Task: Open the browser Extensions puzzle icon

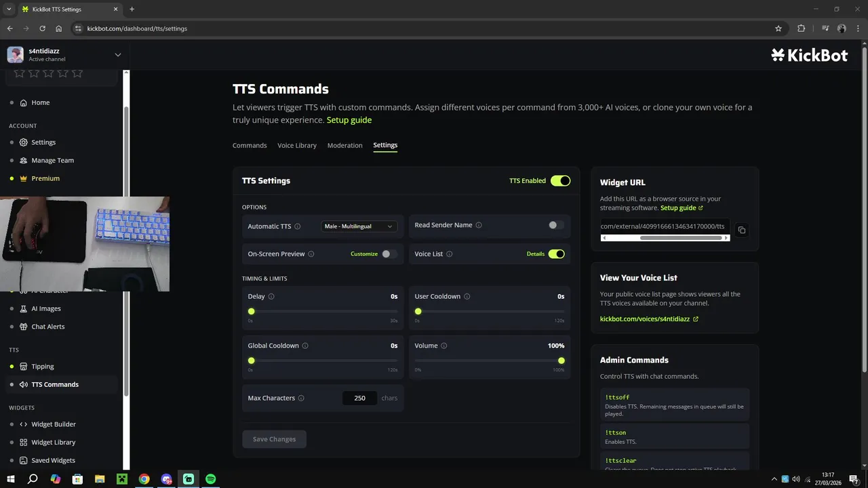Action: click(802, 28)
